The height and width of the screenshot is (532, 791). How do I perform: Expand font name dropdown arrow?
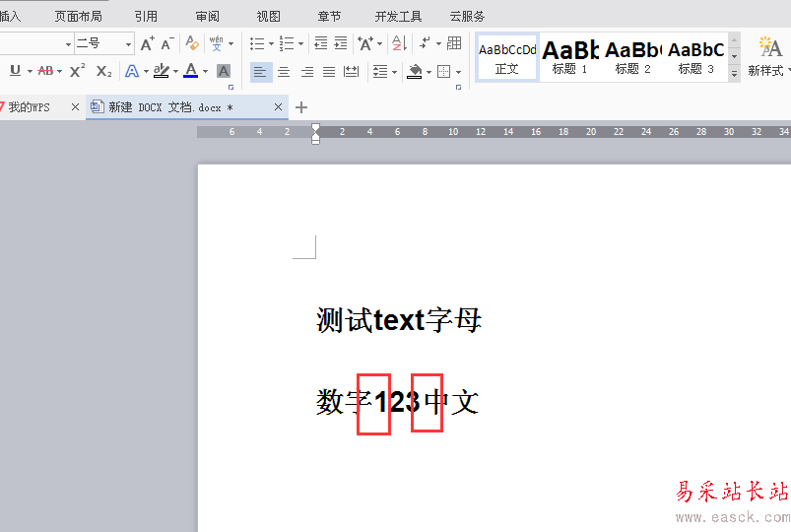click(x=68, y=44)
